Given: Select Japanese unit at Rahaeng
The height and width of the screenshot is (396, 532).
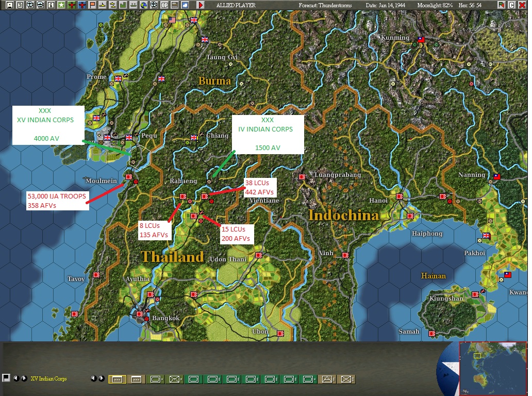Looking at the screenshot, I should (182, 196).
